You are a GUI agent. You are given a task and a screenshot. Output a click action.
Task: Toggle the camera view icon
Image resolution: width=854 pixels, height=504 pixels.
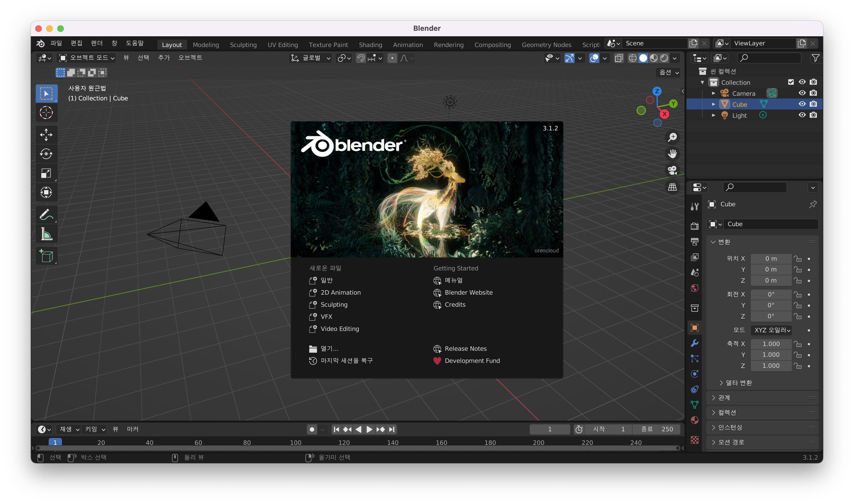672,170
